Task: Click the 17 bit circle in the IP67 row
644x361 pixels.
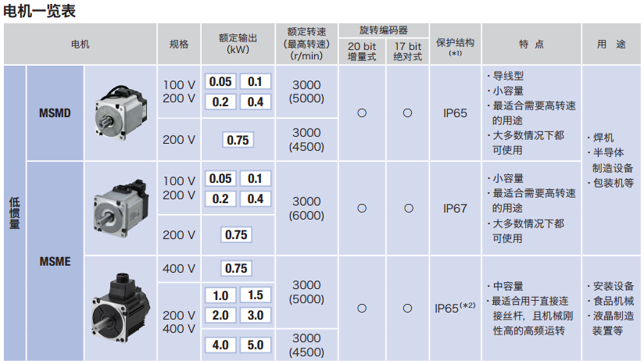Action: pyautogui.click(x=407, y=209)
